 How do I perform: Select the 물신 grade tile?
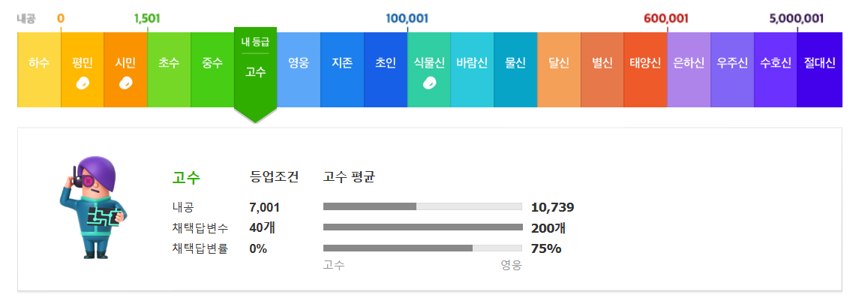click(x=515, y=70)
